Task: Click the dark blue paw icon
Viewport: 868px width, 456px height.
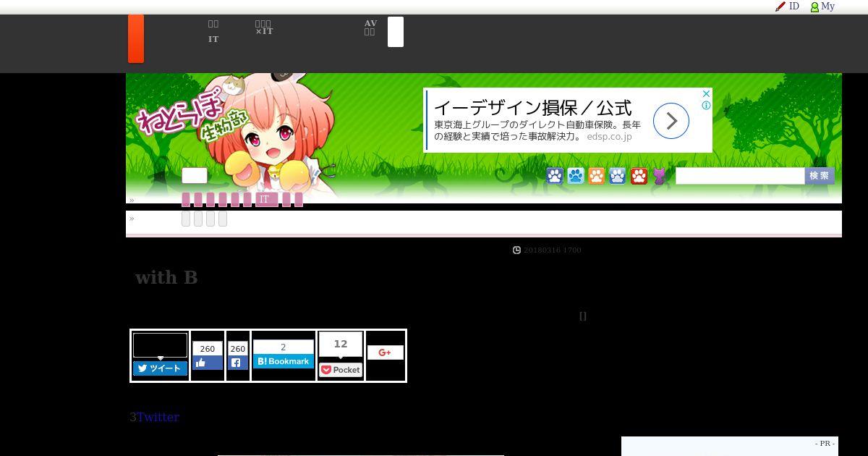Action: point(555,176)
